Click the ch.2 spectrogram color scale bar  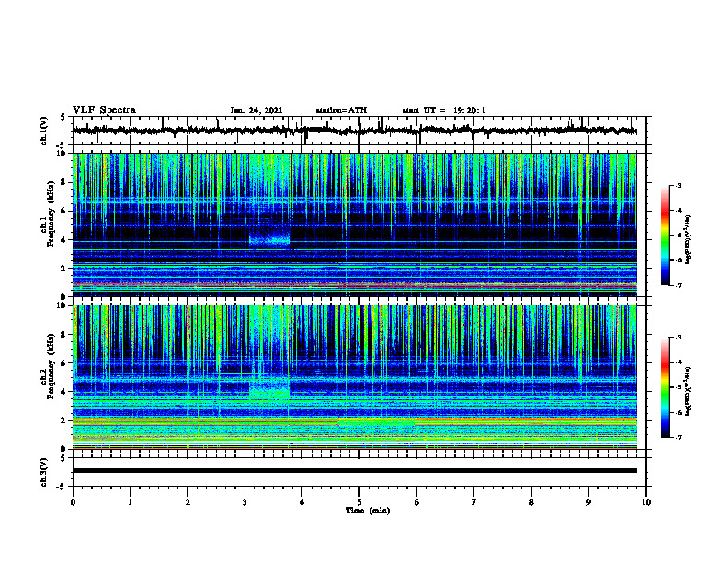coord(665,387)
